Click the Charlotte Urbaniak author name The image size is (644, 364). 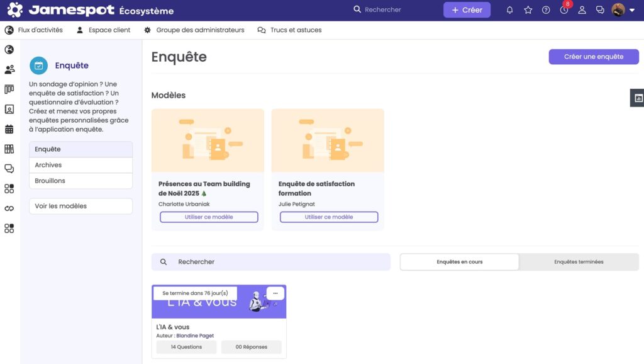point(184,204)
